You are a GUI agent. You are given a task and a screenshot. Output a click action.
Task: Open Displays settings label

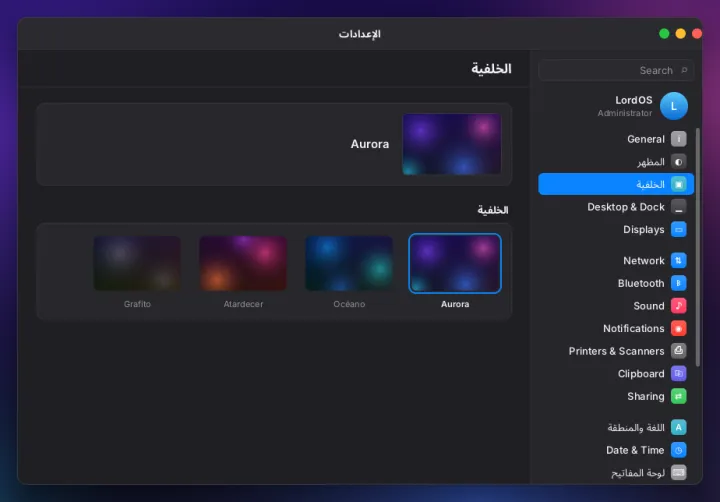coord(643,230)
